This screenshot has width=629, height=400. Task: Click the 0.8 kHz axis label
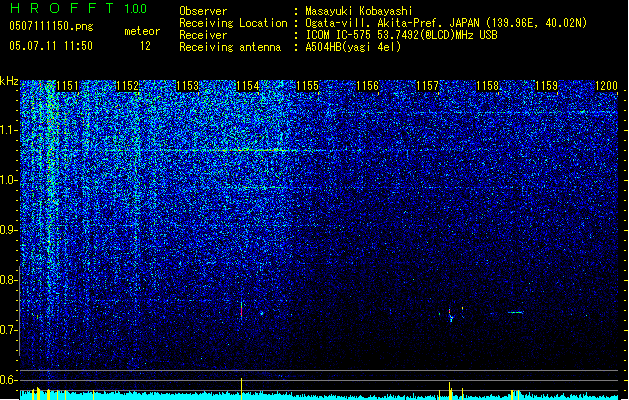pos(9,280)
